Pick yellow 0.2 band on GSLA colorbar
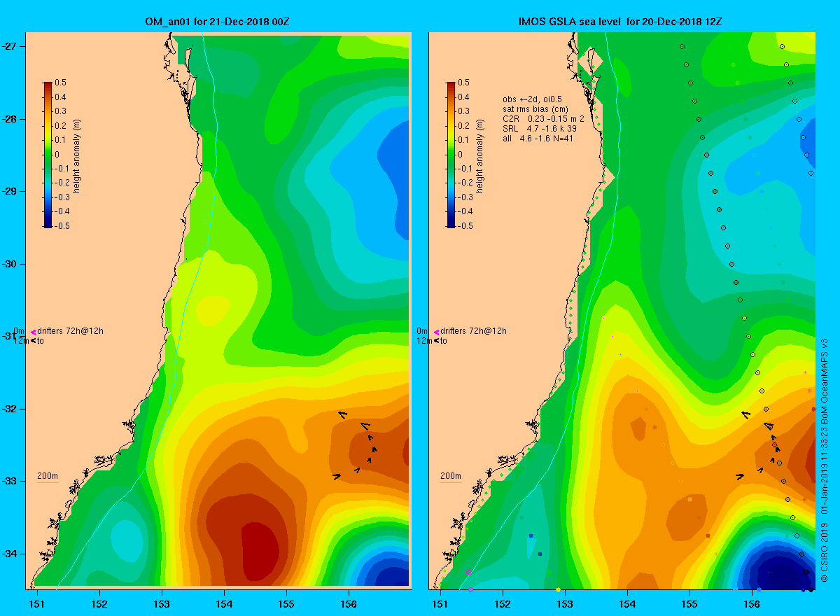840x616 pixels. 451,127
